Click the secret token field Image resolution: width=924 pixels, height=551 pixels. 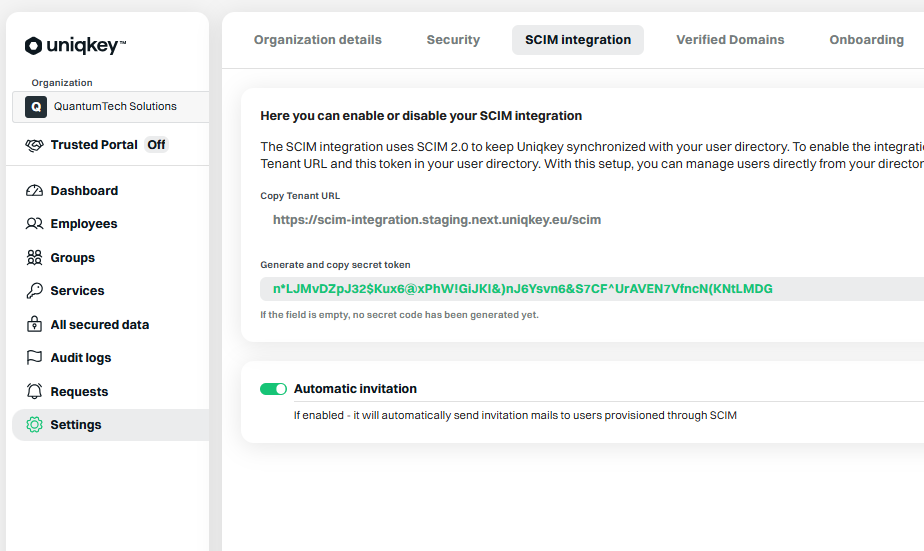click(x=592, y=289)
